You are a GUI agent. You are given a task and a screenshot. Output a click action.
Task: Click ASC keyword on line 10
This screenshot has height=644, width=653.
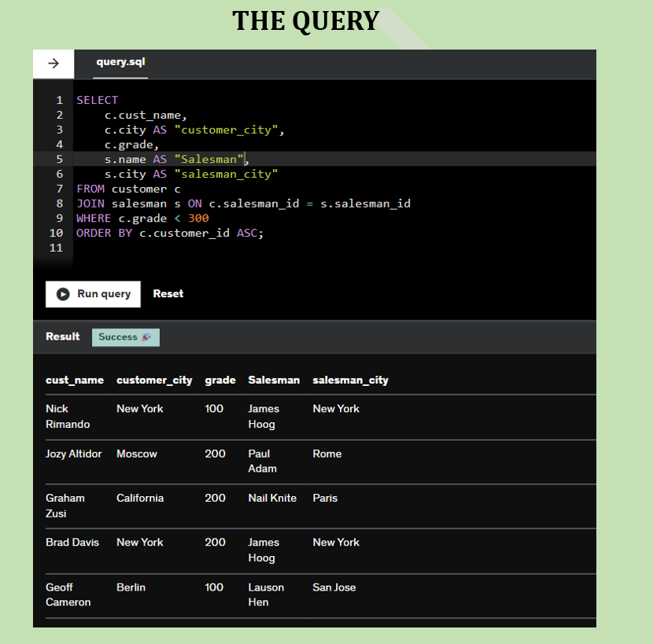pyautogui.click(x=247, y=233)
